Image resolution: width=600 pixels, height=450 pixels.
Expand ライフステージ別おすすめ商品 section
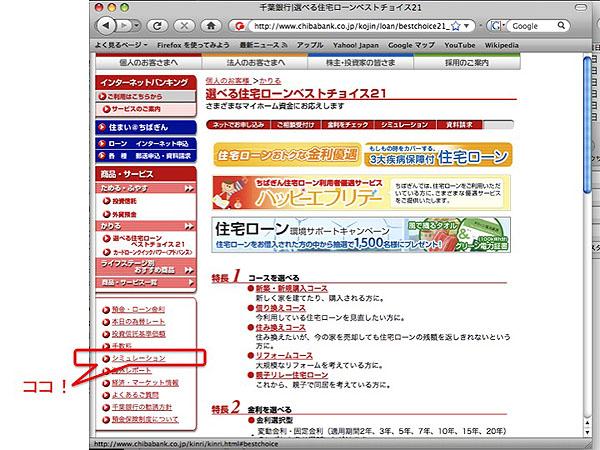[x=146, y=266]
